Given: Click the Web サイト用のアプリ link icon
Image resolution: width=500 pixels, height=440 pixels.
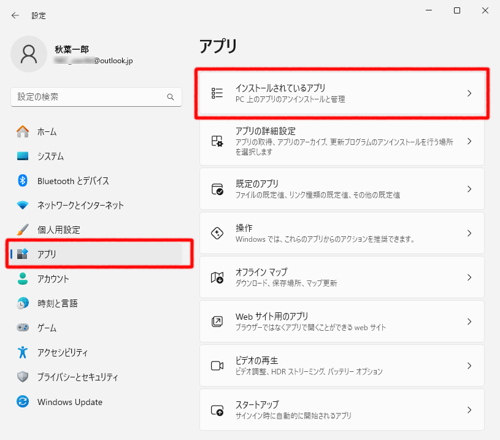Looking at the screenshot, I should coord(217,321).
